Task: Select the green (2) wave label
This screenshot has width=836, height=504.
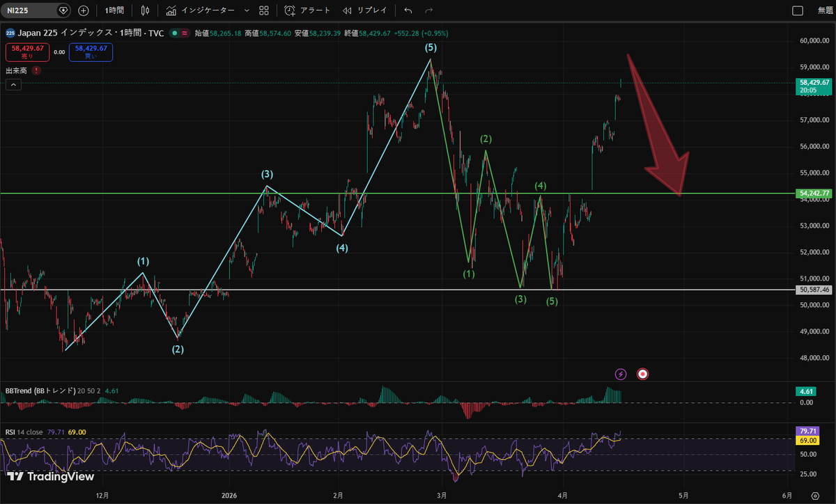Action: 486,139
